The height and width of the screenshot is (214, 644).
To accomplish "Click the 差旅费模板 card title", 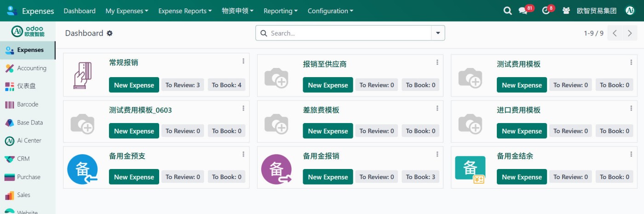I will [321, 110].
